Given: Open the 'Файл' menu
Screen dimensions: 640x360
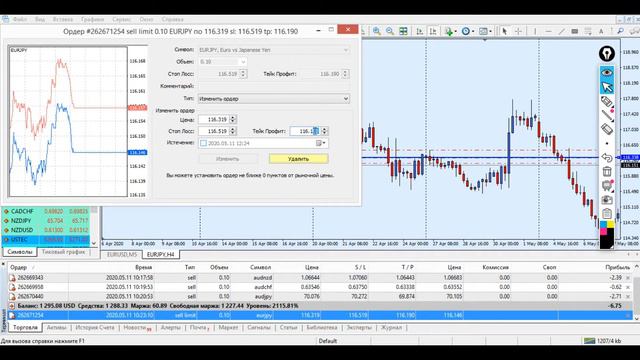Looking at the screenshot, I should point(20,19).
